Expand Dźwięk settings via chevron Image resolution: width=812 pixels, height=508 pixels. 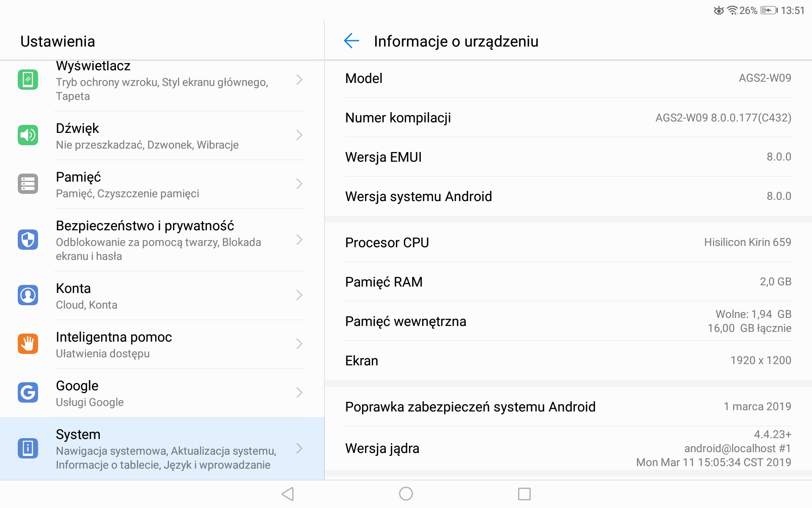click(299, 135)
